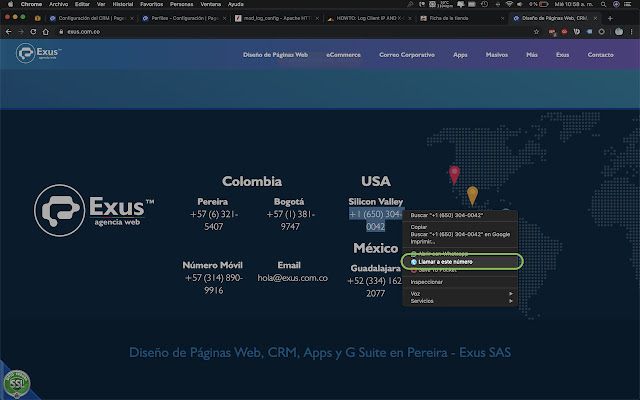640x400 pixels.
Task: Switch to Configuración del CRM tab
Action: [91, 18]
